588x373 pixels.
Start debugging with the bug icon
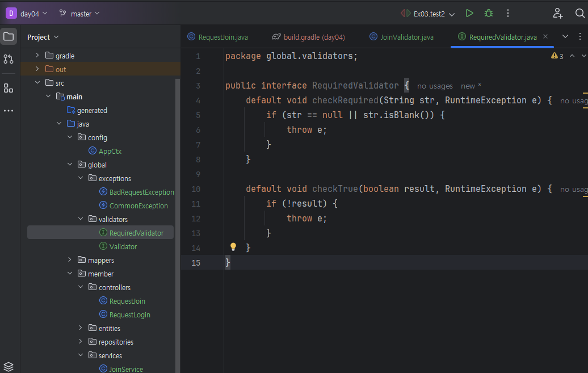point(488,14)
